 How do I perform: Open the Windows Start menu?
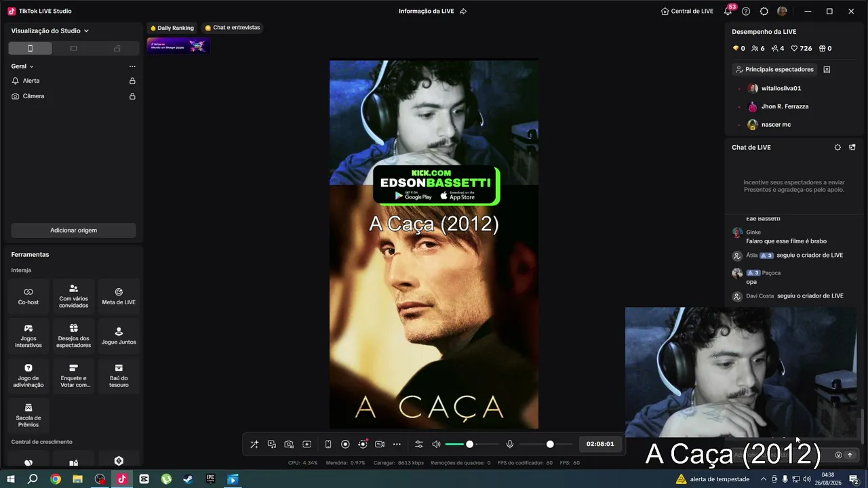[x=11, y=479]
